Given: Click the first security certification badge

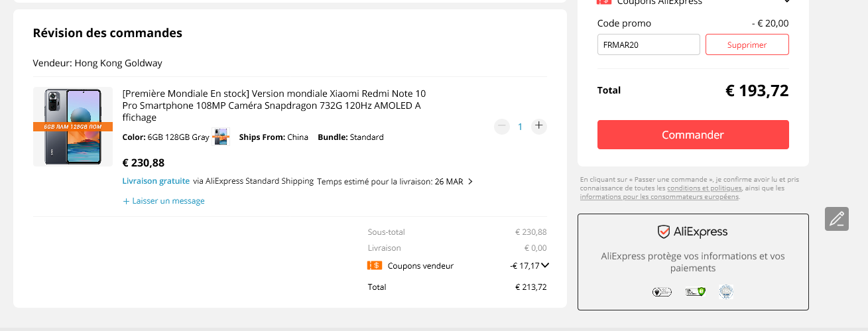Looking at the screenshot, I should 662,292.
